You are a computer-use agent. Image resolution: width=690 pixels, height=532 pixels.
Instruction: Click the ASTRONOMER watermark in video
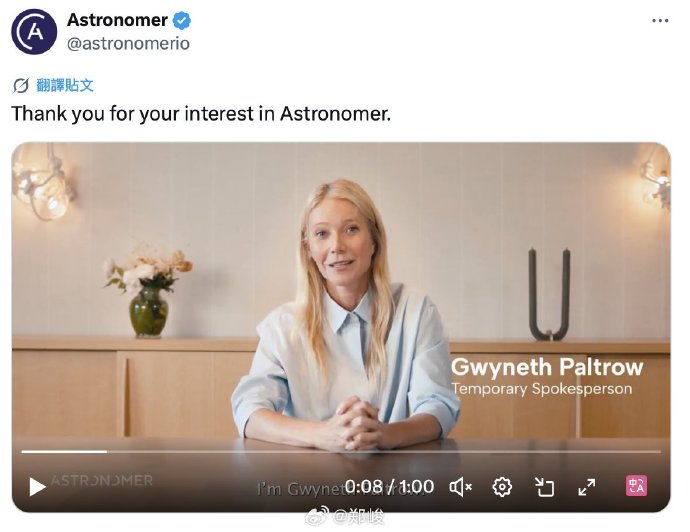click(x=102, y=480)
